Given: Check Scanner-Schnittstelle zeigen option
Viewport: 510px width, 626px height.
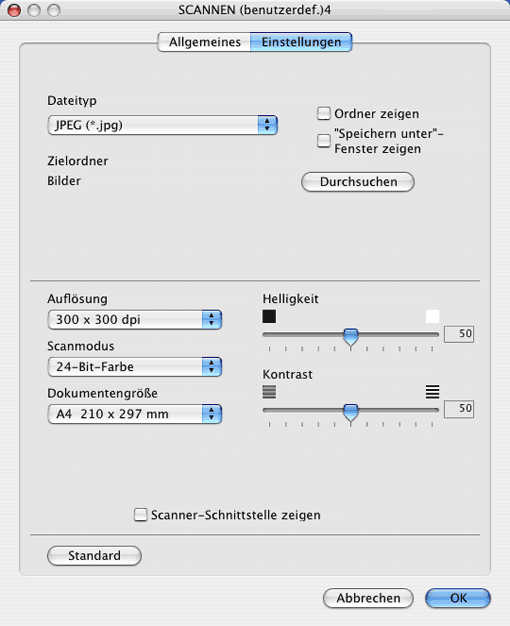Looking at the screenshot, I should (x=141, y=515).
